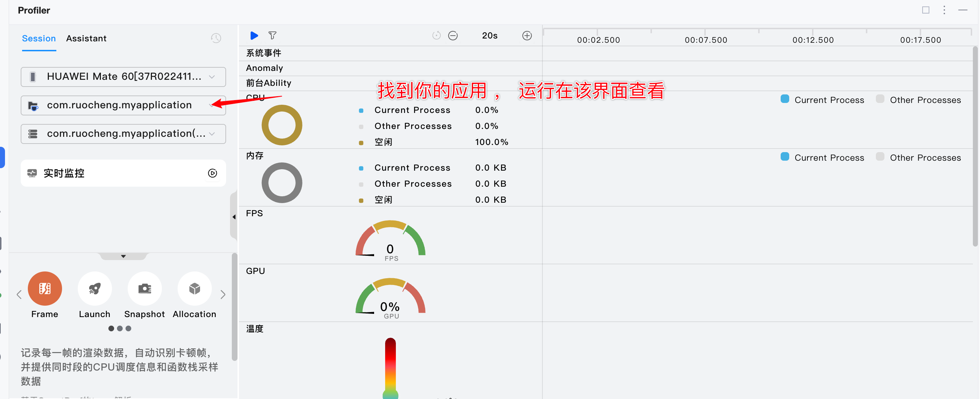Screen dimensions: 980x399
Task: Click the right vertical timeline scrollbar
Action: click(x=975, y=147)
